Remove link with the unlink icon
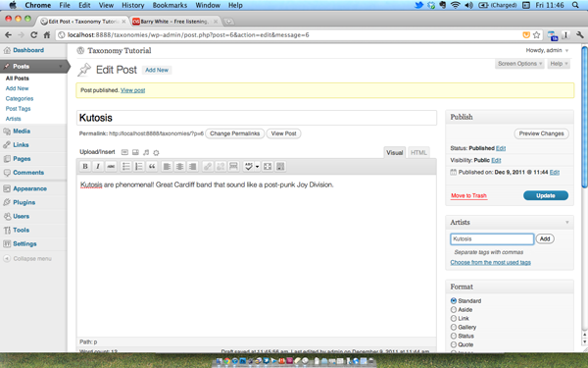588x368 pixels. [x=220, y=167]
